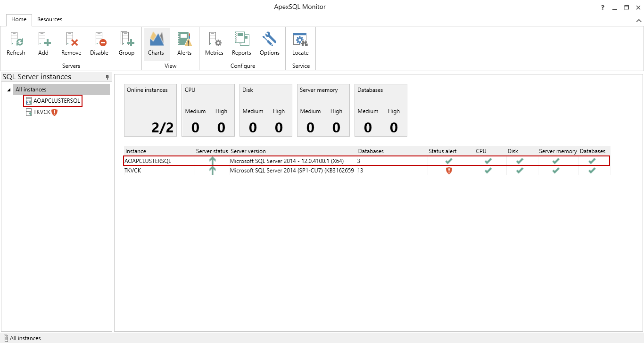Click the Server memory column header
Screen dimensions: 644x343
(558, 151)
